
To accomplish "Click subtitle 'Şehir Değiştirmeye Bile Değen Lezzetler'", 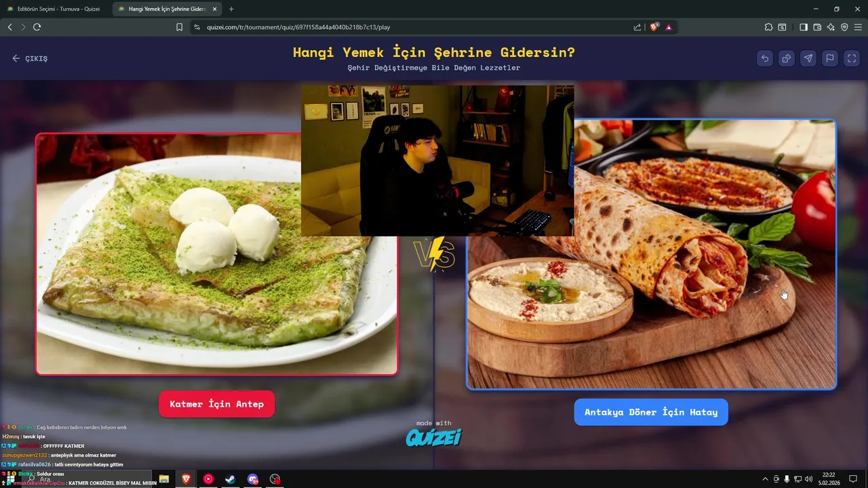I will coord(434,68).
